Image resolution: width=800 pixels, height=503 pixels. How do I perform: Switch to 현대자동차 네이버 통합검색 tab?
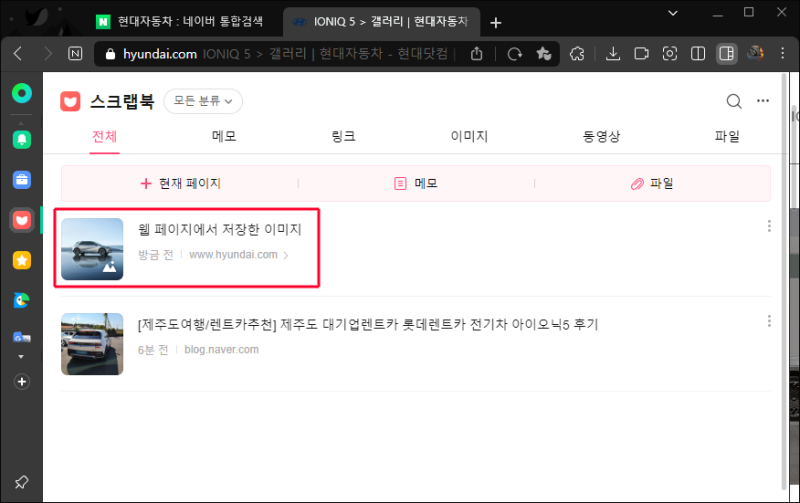(x=181, y=21)
